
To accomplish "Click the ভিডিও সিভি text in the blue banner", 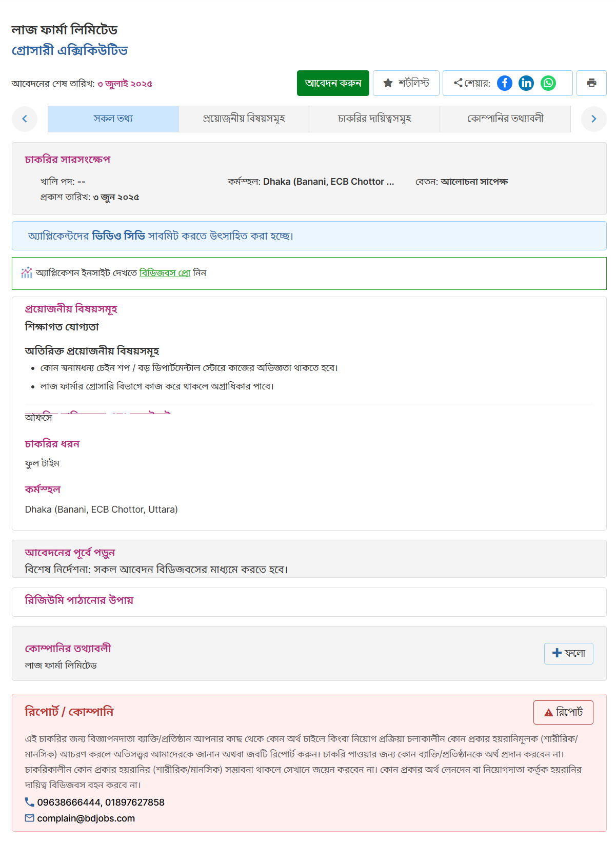I will 118,236.
